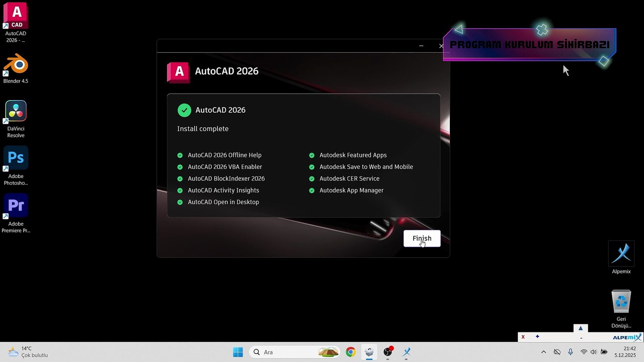Select the Blender 4.5 desktop icon
Screen dimensions: 644x362
[16, 68]
